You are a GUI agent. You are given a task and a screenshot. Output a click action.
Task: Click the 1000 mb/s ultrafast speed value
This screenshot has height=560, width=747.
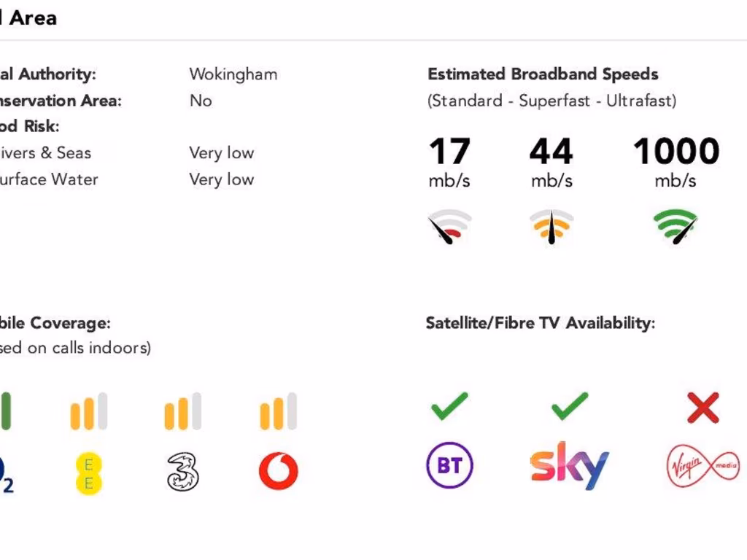[676, 152]
